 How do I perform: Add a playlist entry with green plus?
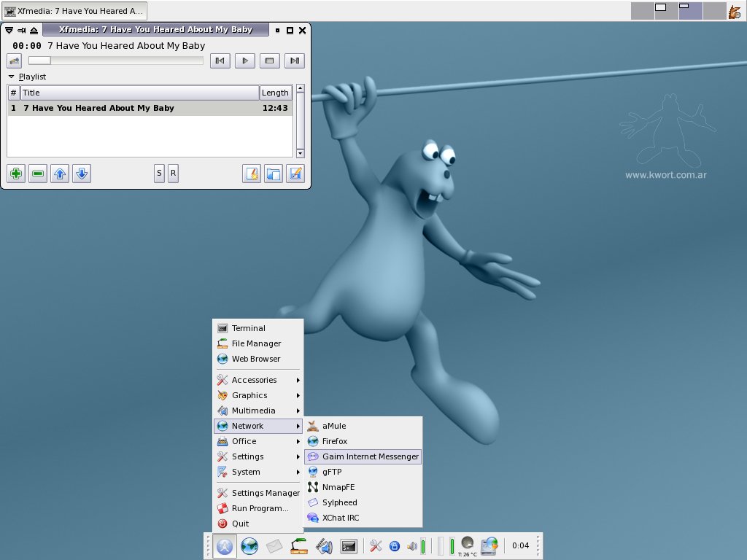tap(16, 174)
